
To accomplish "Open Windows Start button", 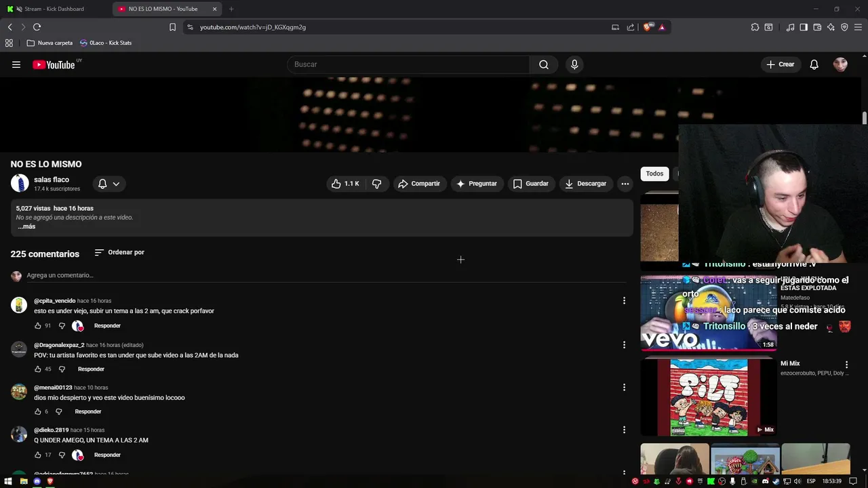I will [x=8, y=481].
